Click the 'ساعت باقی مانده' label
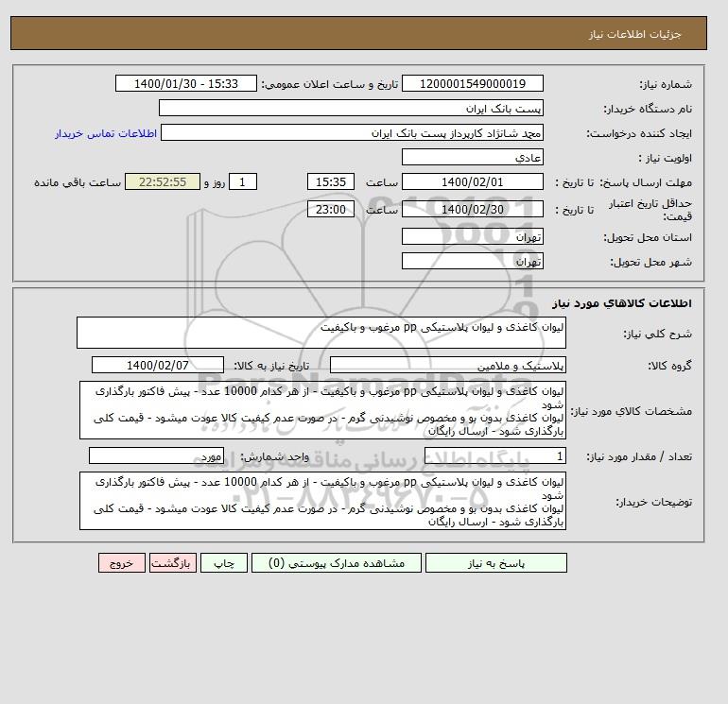Image resolution: width=728 pixels, height=704 pixels. click(x=78, y=182)
